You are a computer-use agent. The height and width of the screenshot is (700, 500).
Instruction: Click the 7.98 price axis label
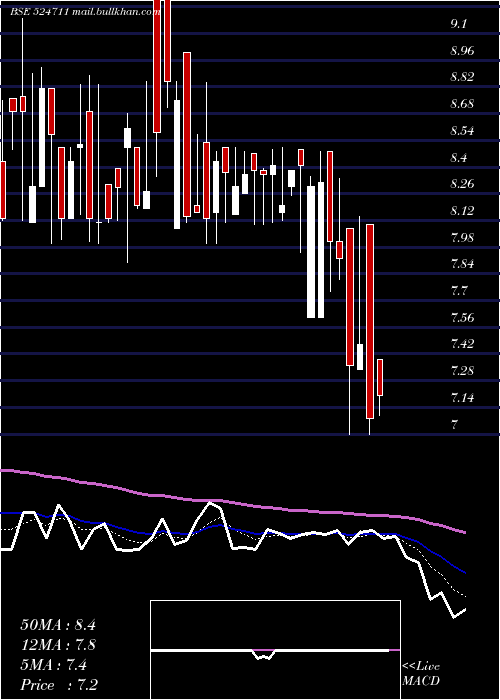462,237
